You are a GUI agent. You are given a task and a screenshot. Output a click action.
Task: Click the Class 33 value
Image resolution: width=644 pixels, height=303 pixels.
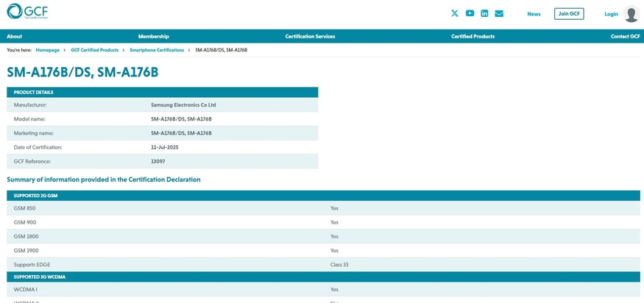tap(339, 265)
